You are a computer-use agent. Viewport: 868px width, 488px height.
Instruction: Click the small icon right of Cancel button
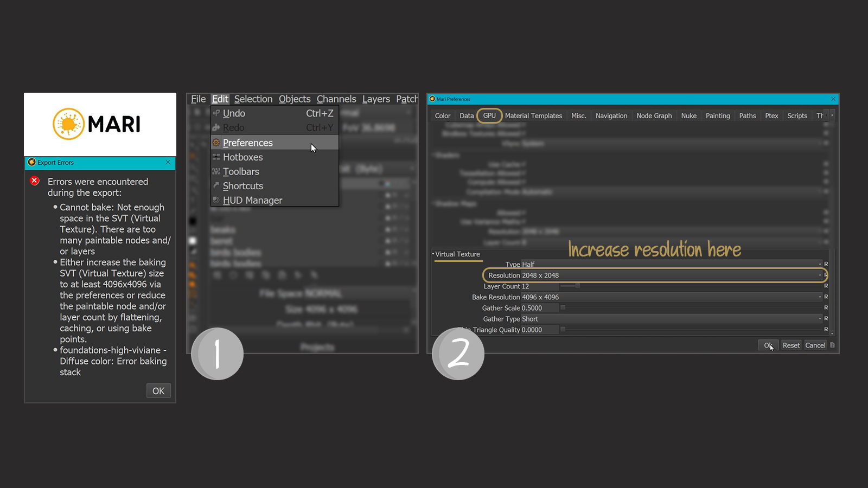[832, 345]
